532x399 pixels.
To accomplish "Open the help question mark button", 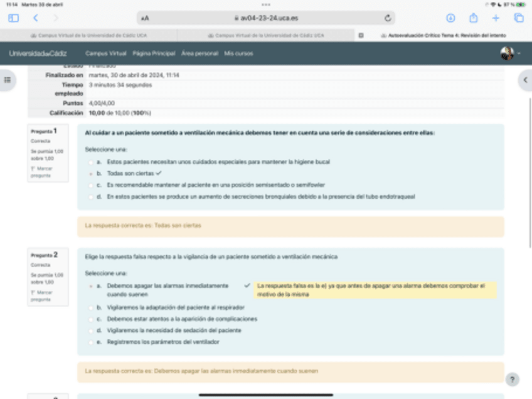I will (513, 380).
